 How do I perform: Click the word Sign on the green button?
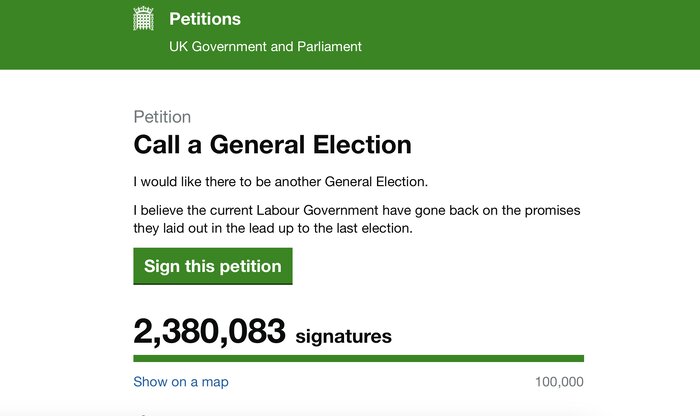tap(162, 267)
